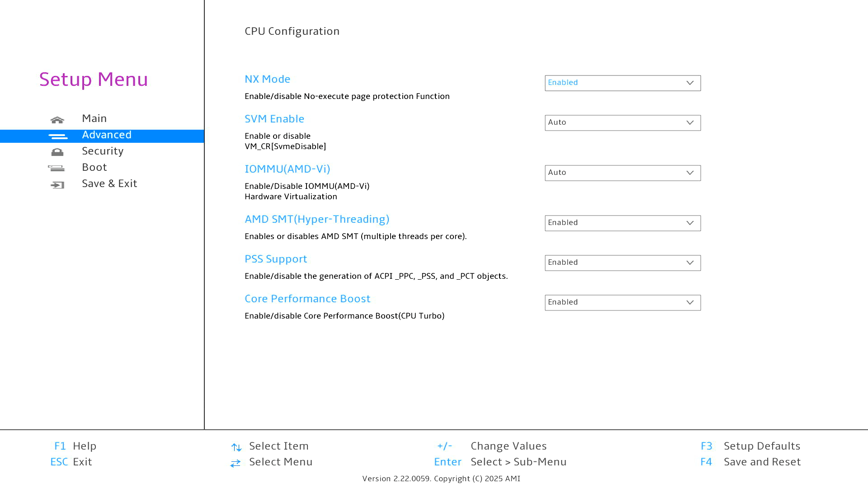Open the NX Mode dropdown
The image size is (868, 488).
coord(622,83)
